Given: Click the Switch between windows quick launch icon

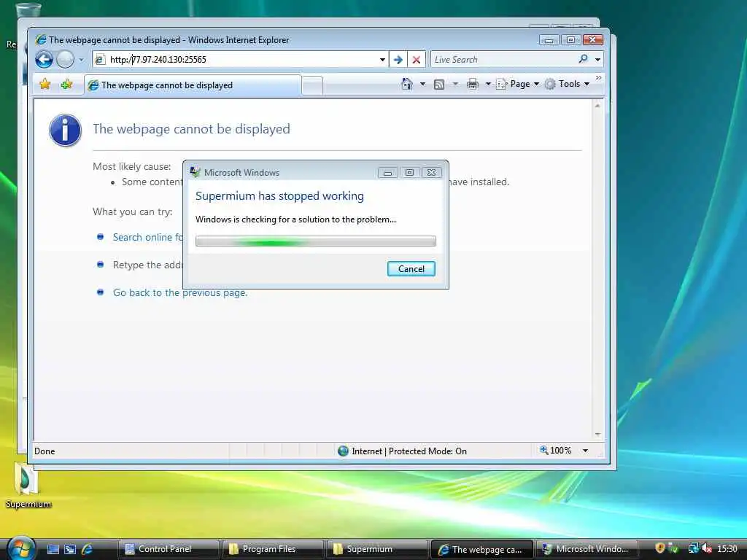Looking at the screenshot, I should (x=70, y=549).
